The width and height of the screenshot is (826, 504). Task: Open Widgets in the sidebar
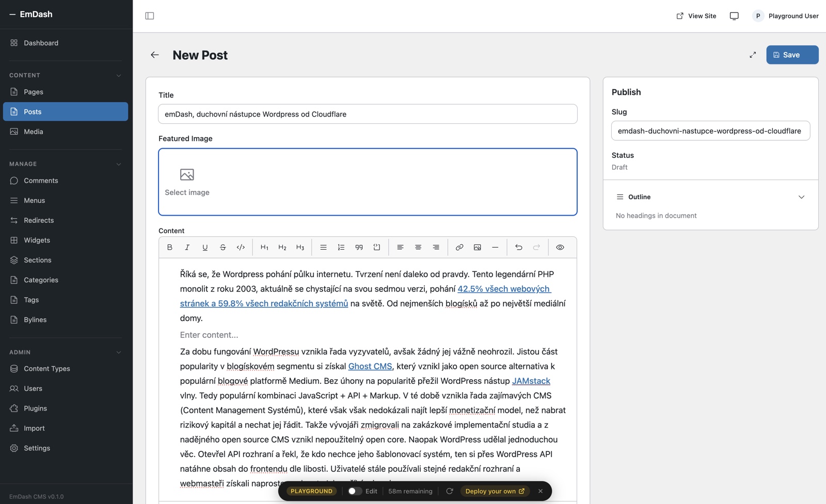tap(66, 240)
